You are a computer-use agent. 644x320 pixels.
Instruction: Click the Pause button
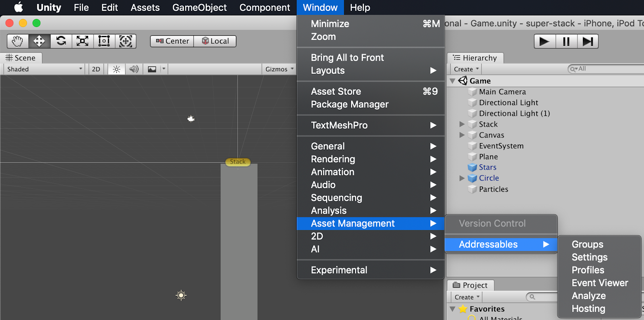point(566,42)
